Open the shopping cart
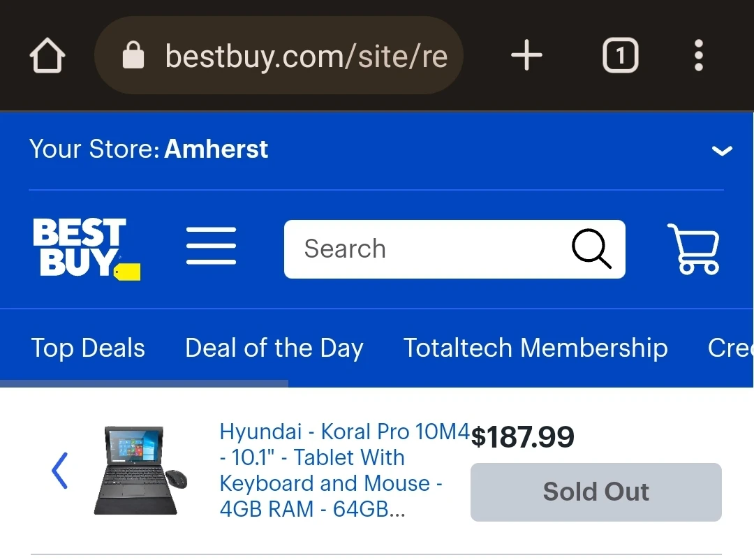This screenshot has height=560, width=754. click(x=694, y=249)
